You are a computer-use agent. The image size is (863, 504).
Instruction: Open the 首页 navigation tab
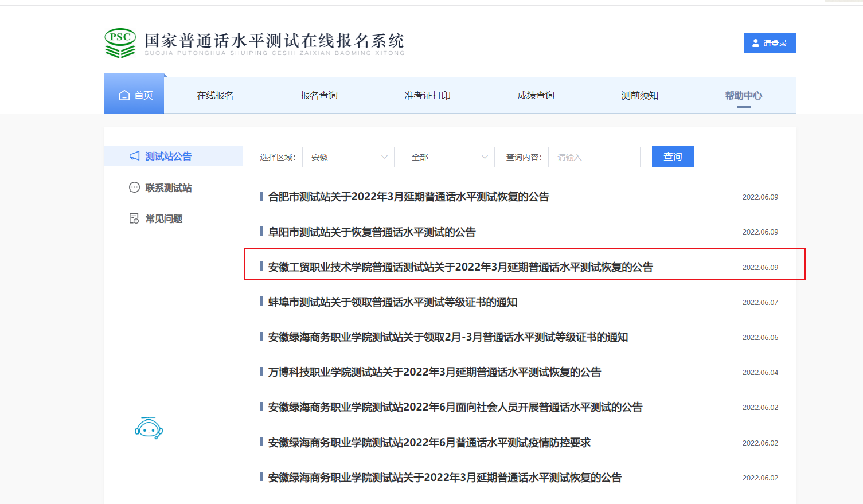(134, 95)
